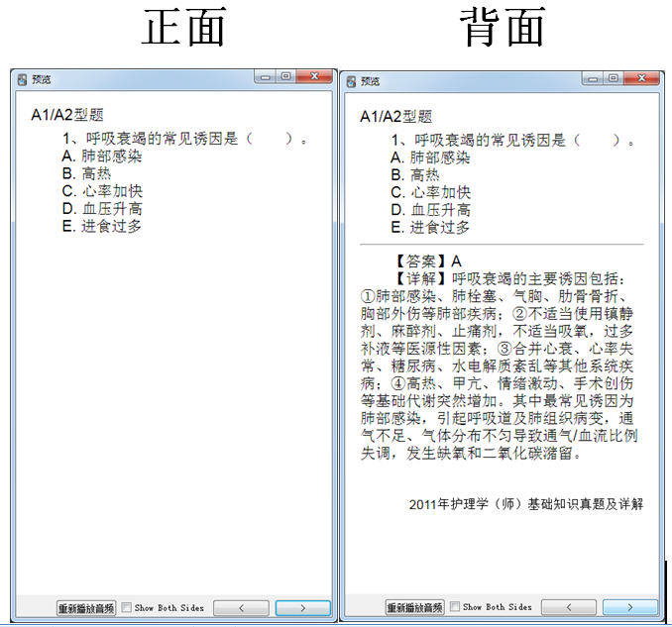This screenshot has height=627, width=672.
Task: Click the 【详解】 explanation heading line
Action: coord(508,278)
